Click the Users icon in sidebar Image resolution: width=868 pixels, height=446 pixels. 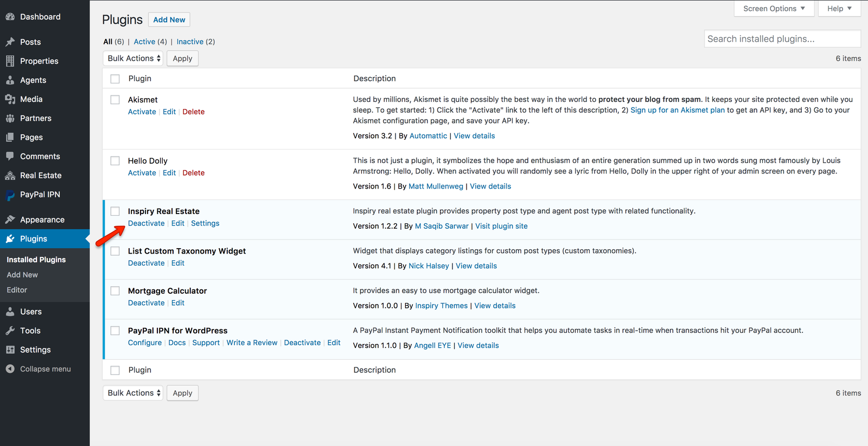[x=10, y=312]
